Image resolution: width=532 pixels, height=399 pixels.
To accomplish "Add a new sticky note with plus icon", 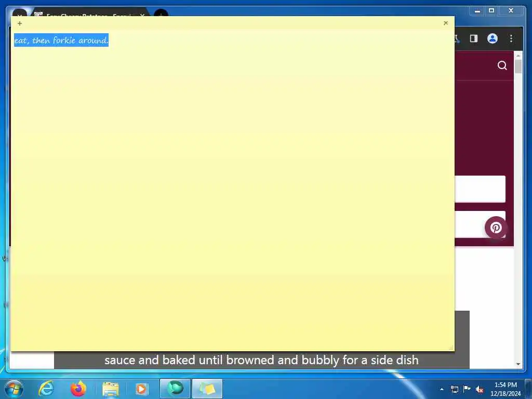I will click(x=20, y=23).
